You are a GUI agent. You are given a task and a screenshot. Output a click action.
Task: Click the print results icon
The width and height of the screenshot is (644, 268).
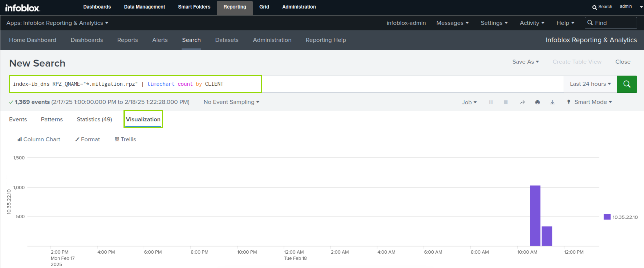537,102
